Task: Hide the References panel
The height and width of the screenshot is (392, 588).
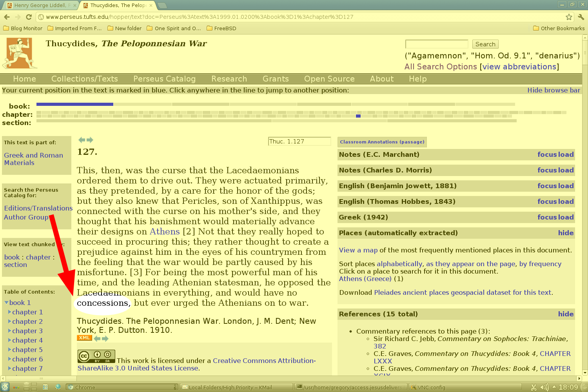Action: tap(566, 314)
